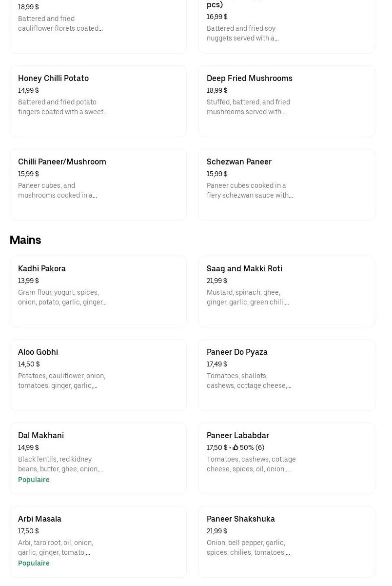392x586 pixels.
Task: Click the 50% (6) rating on Paneer Lababdar
Action: (252, 447)
